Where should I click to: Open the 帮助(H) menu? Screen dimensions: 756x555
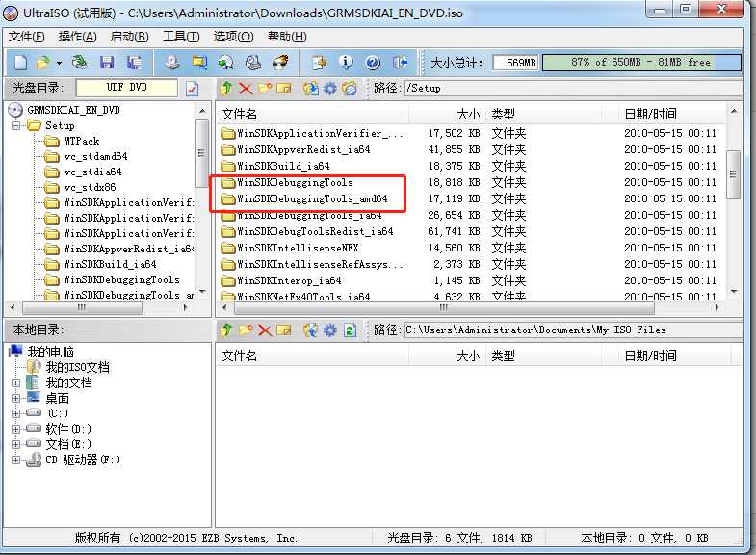tap(287, 37)
